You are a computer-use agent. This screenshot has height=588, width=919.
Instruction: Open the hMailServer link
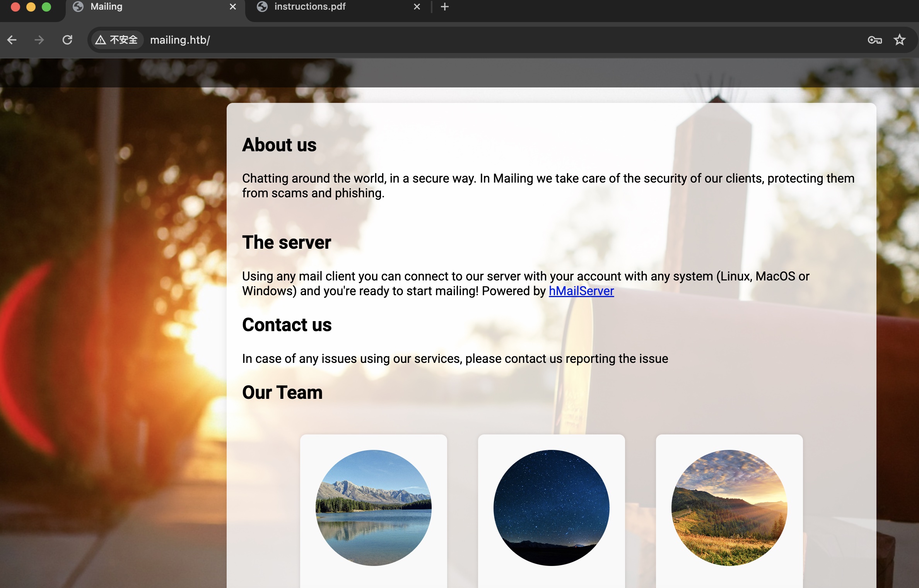581,291
